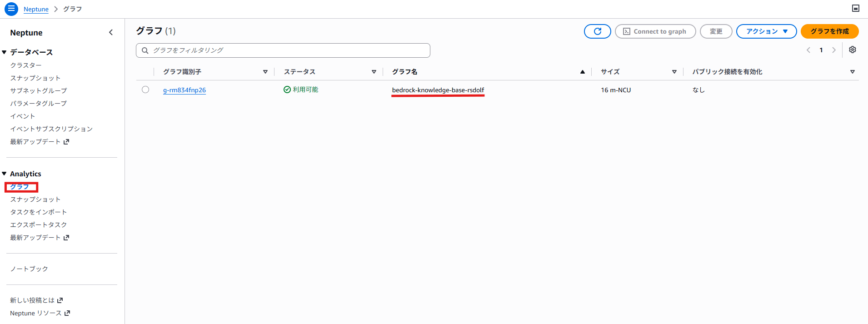Go to previous page of results
The width and height of the screenshot is (868, 324).
[x=808, y=50]
